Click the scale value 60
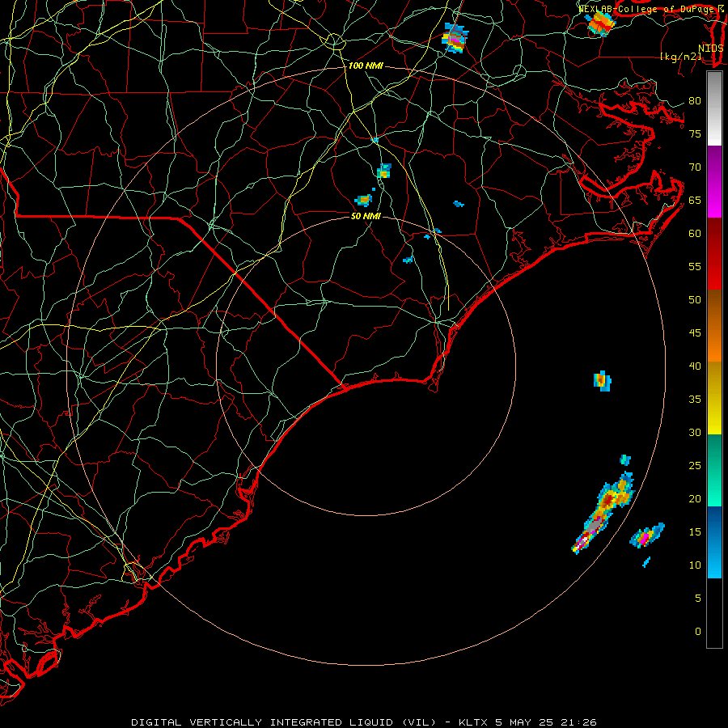The width and height of the screenshot is (728, 728). pyautogui.click(x=695, y=234)
